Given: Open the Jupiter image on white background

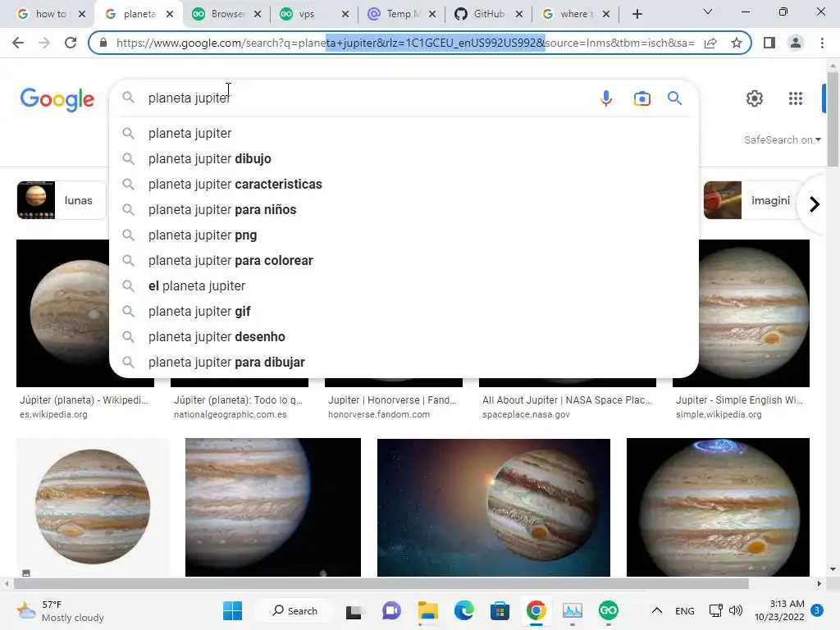Looking at the screenshot, I should click(x=93, y=507).
